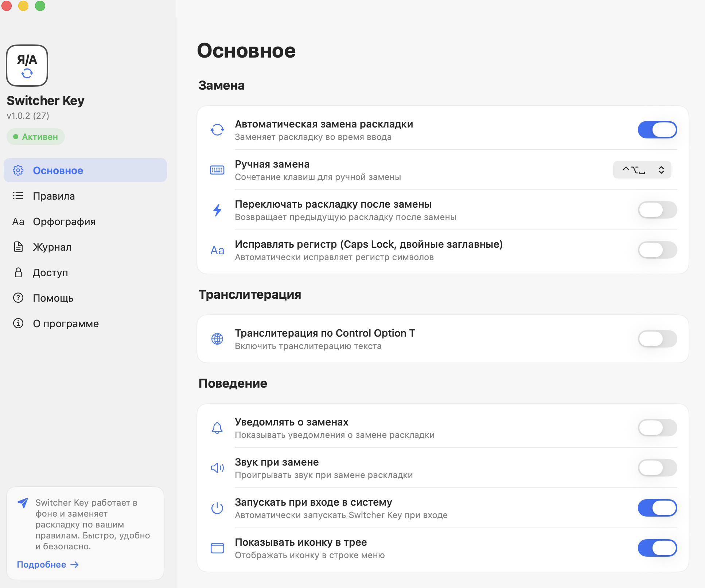Click the keyboard icon for Ручная замена
The width and height of the screenshot is (705, 588).
(217, 170)
